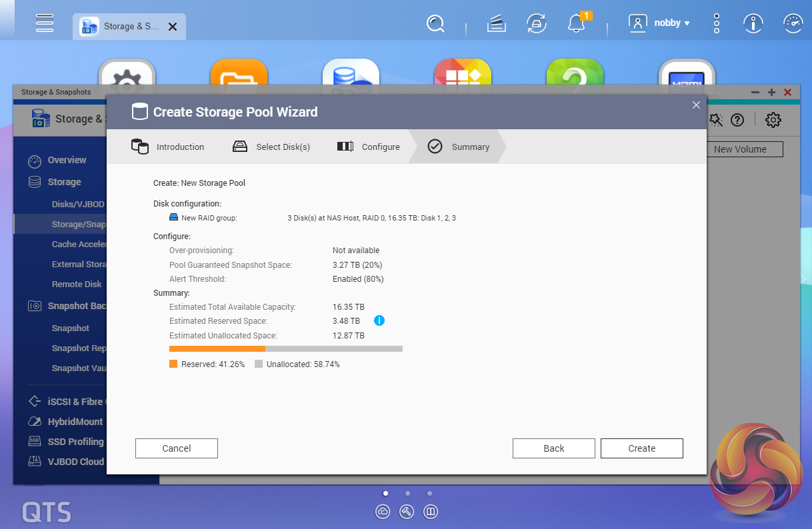Click the help question mark icon
812x529 pixels.
coord(737,120)
